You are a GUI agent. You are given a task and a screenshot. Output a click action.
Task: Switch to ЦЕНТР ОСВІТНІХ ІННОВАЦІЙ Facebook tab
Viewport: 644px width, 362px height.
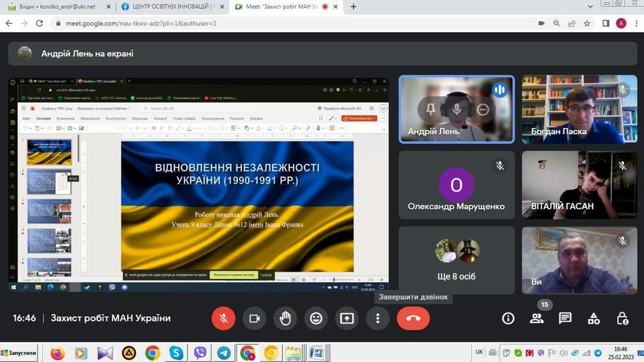coord(170,7)
